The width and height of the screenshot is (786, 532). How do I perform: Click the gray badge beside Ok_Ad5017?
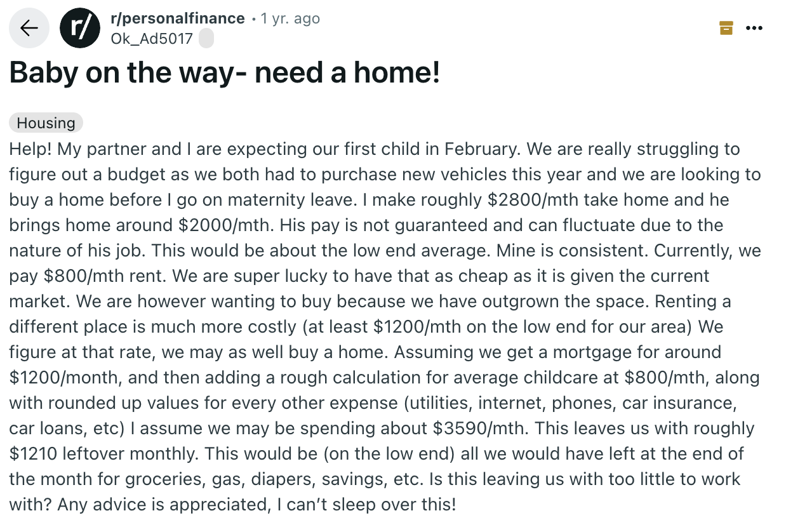pos(206,39)
